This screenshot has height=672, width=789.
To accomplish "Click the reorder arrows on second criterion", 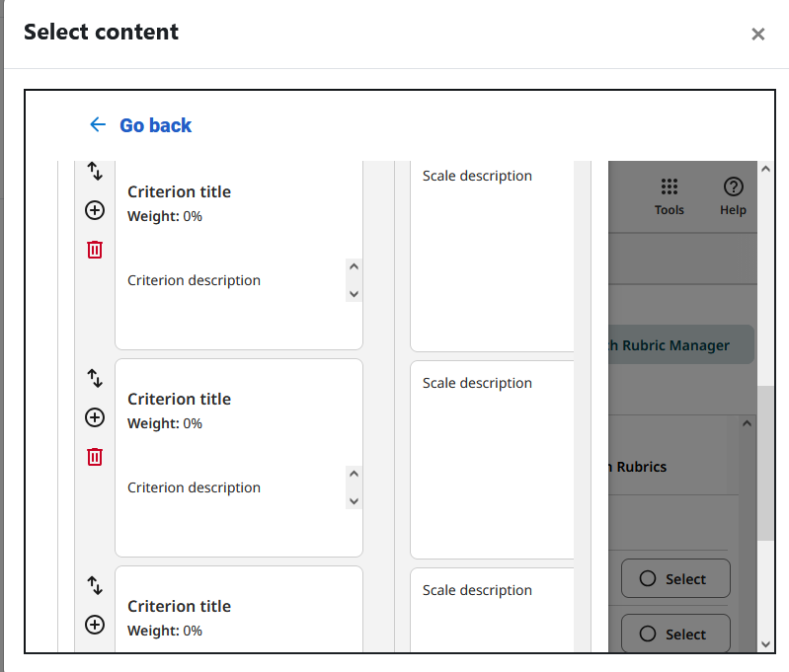I will [95, 378].
